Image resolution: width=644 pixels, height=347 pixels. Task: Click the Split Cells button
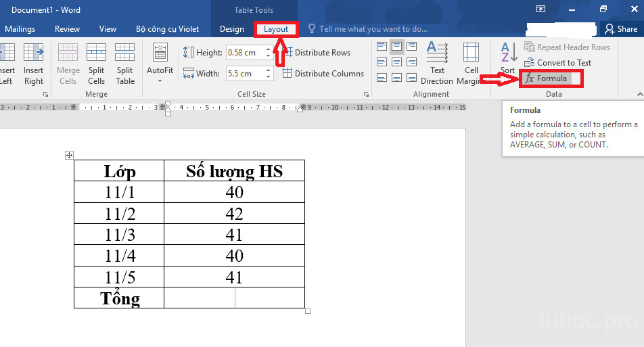[x=96, y=64]
